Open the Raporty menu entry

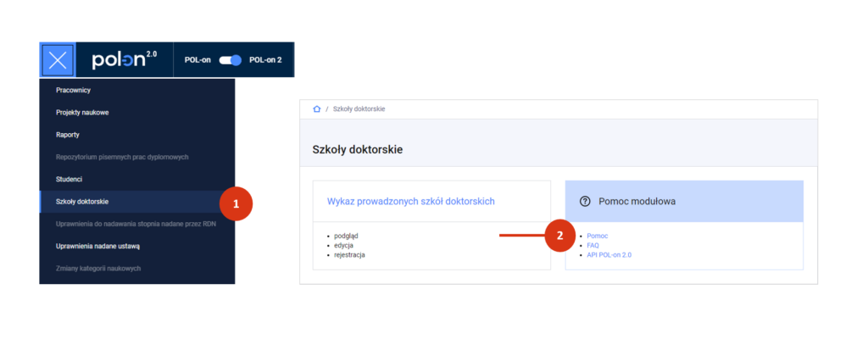click(x=68, y=135)
